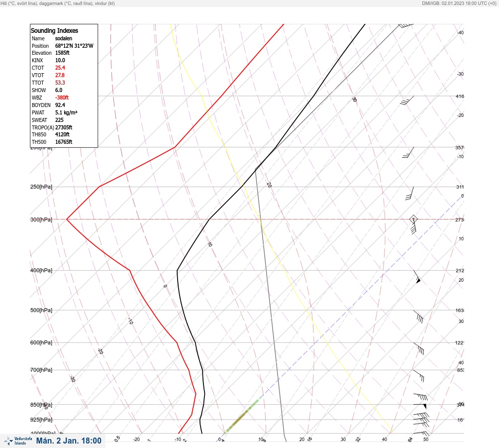Click the TH500 value 16765ft
The image size is (499, 448).
point(64,142)
